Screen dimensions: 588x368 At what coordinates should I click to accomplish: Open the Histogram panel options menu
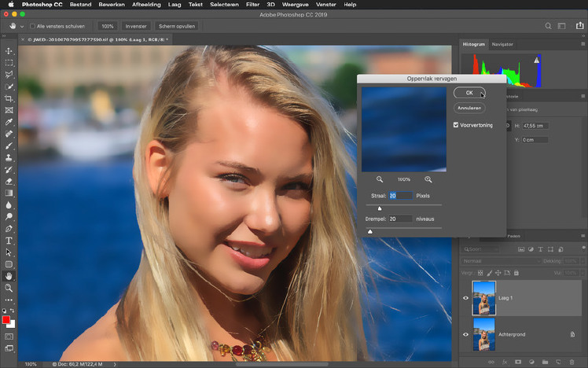(x=583, y=44)
